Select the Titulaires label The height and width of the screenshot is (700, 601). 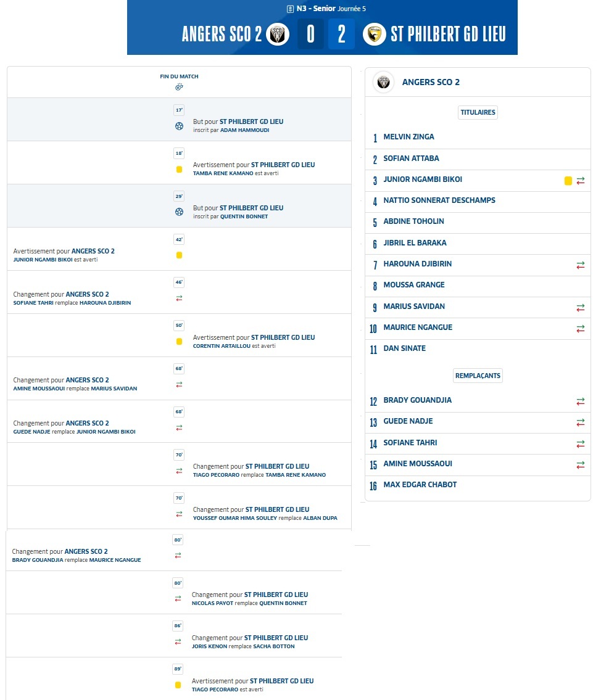[x=478, y=112]
